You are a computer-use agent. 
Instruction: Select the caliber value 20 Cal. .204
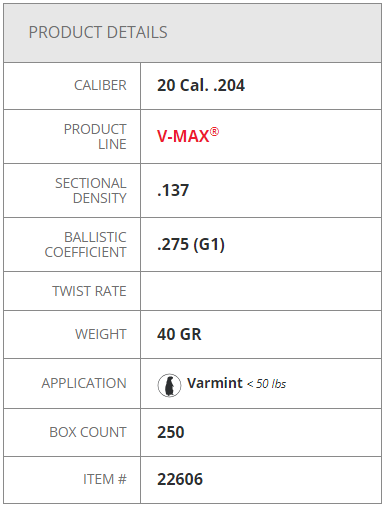point(201,85)
